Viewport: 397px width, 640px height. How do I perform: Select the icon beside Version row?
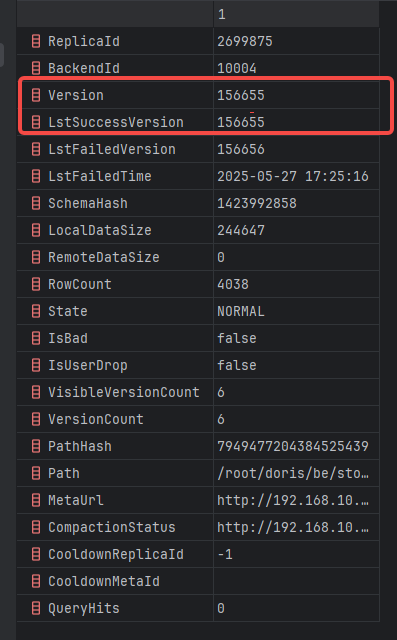36,95
